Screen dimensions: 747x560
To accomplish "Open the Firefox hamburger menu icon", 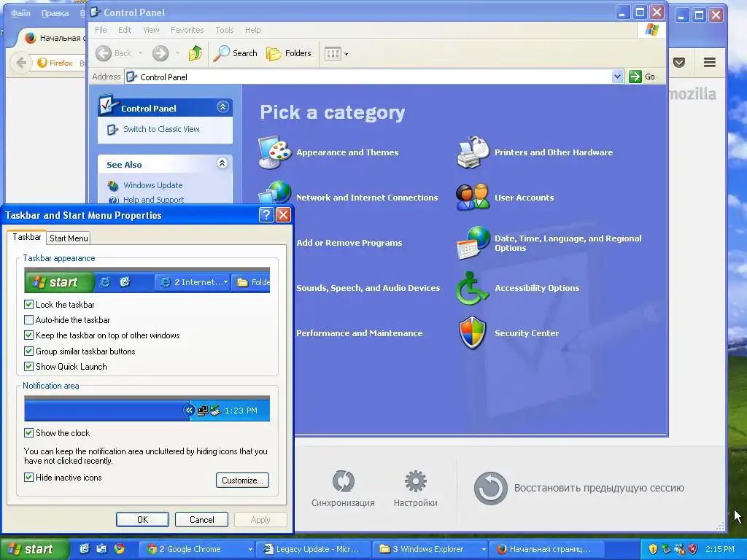I will click(710, 63).
